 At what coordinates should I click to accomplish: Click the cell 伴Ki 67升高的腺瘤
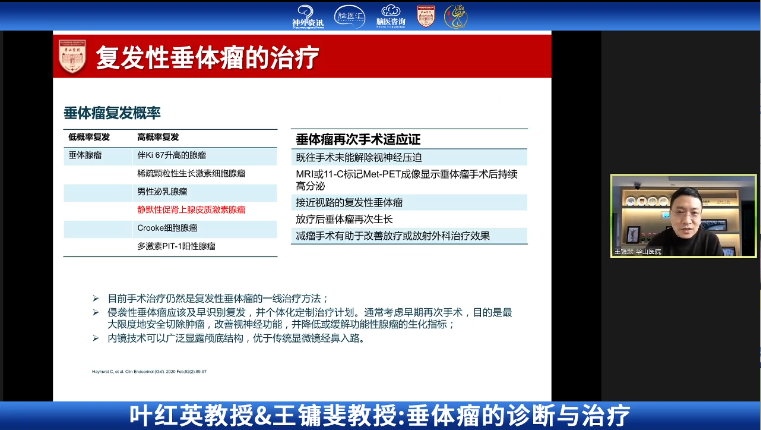click(x=172, y=155)
